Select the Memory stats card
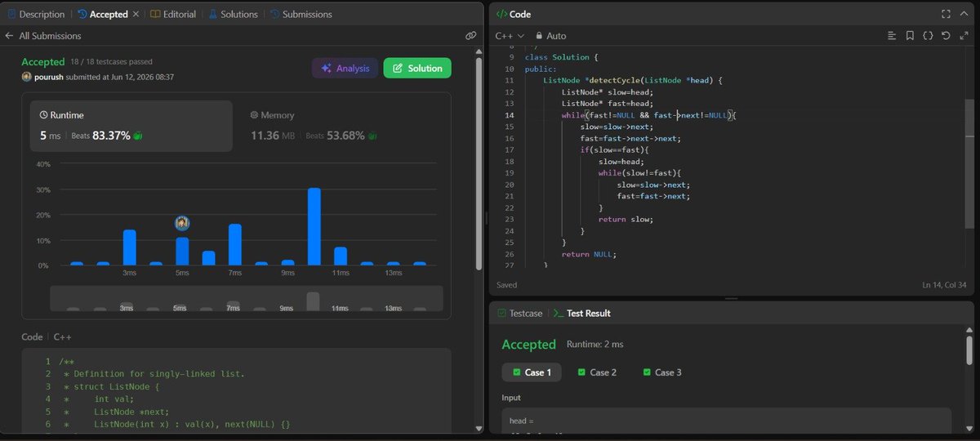The width and height of the screenshot is (980, 441). click(341, 127)
